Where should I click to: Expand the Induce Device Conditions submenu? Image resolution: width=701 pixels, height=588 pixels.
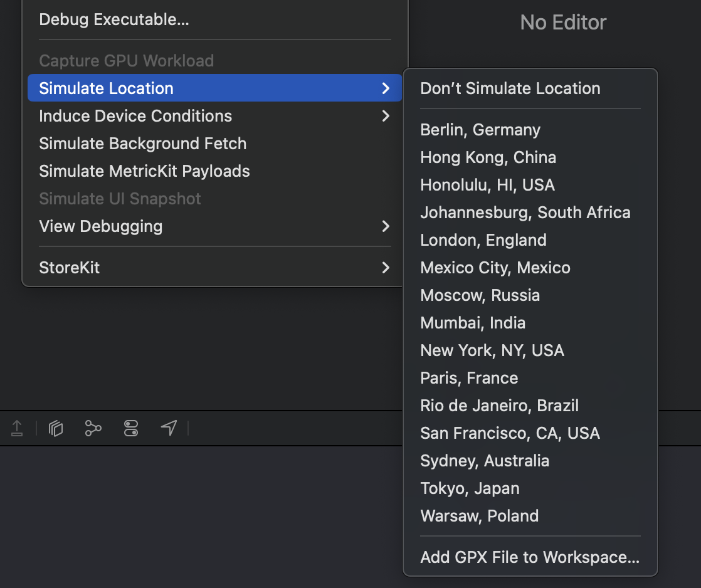pyautogui.click(x=215, y=116)
